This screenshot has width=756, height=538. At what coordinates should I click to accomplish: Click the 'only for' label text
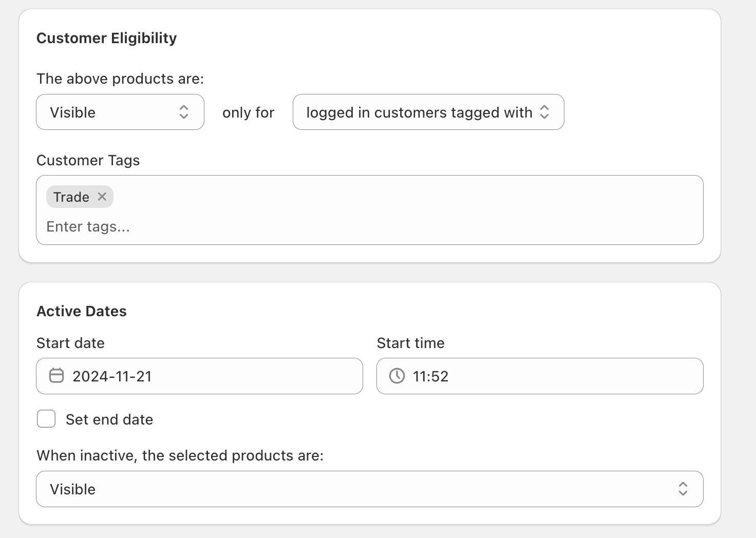point(248,112)
